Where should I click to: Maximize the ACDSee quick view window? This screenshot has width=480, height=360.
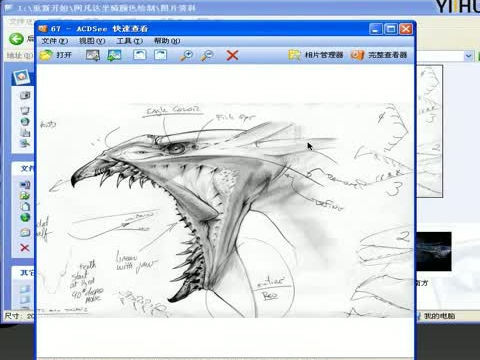tap(391, 29)
